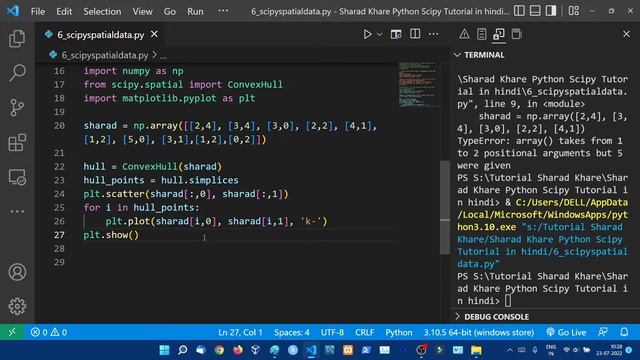Screen dimensions: 640x360
Task: Close the side panel with X
Action: coord(626,34)
